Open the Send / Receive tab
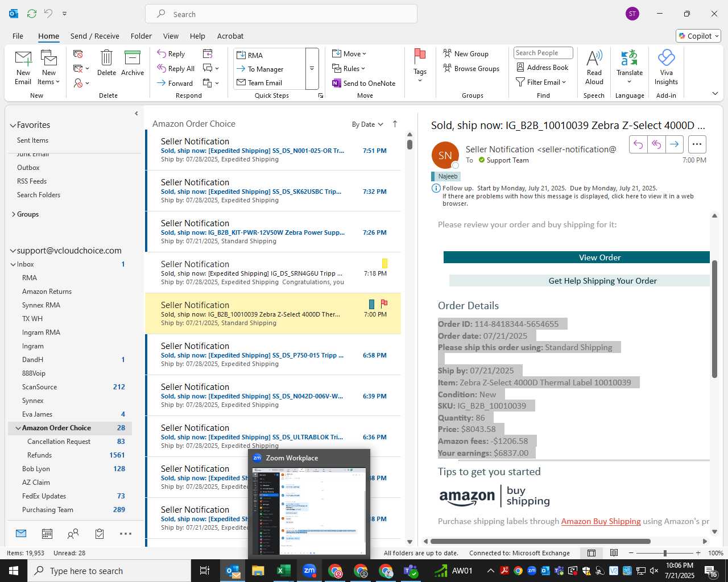Screen dimensions: 728x582 click(x=95, y=36)
